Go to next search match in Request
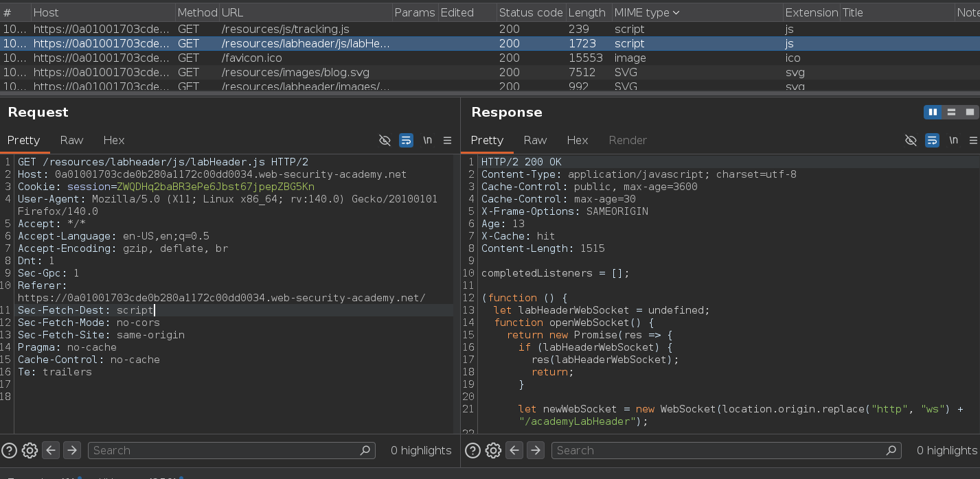Viewport: 980px width, 479px height. point(72,450)
